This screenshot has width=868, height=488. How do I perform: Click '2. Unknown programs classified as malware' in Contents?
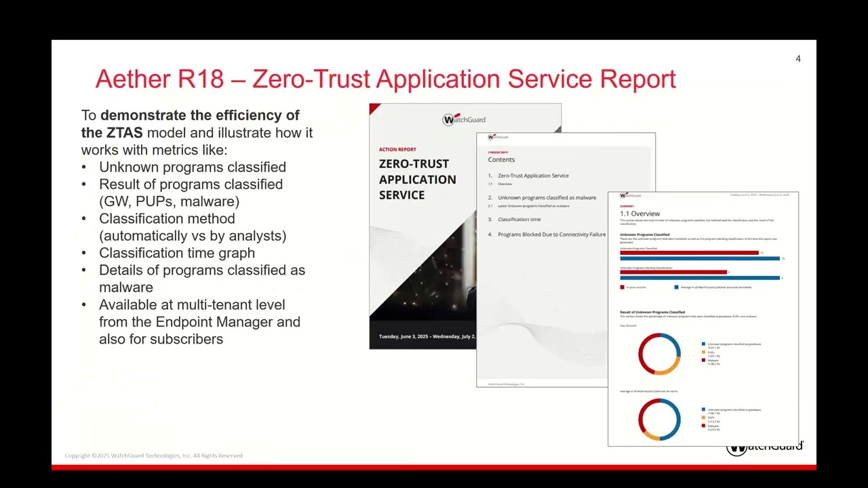click(x=542, y=198)
